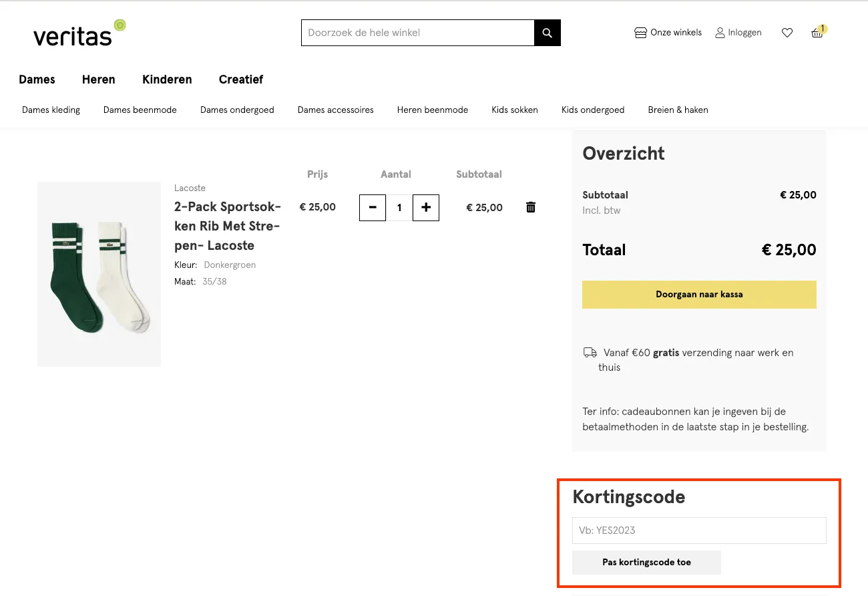
Task: Click the Onze winkels store icon
Action: coord(640,32)
